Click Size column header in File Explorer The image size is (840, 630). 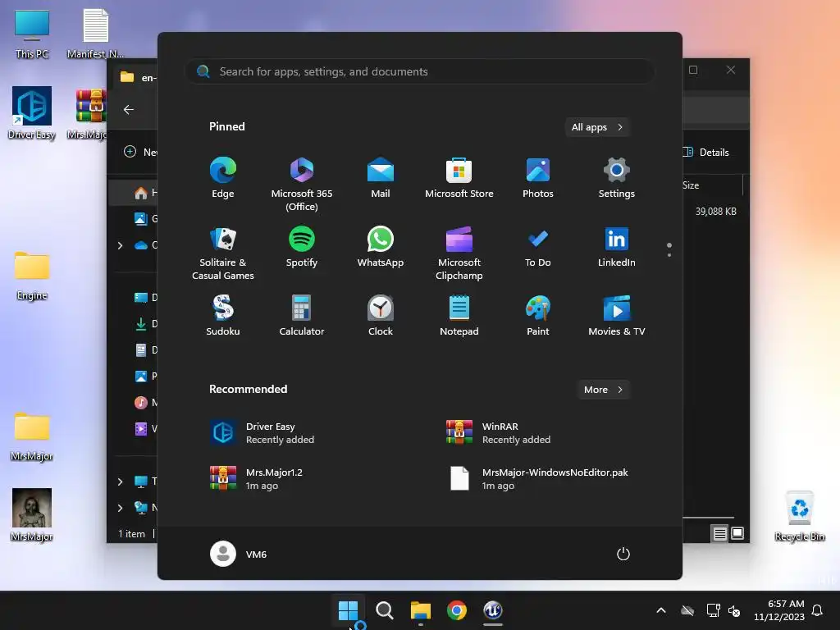point(691,185)
